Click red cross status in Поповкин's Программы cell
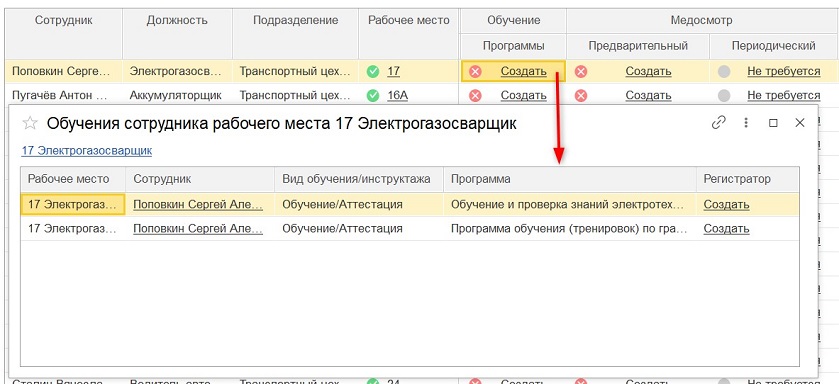 [475, 71]
